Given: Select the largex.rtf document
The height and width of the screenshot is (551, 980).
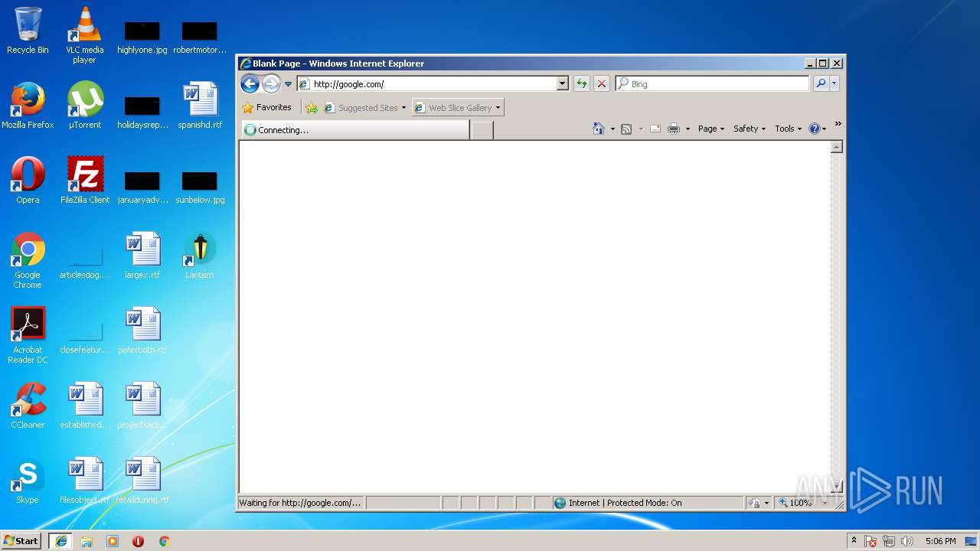Looking at the screenshot, I should (142, 256).
